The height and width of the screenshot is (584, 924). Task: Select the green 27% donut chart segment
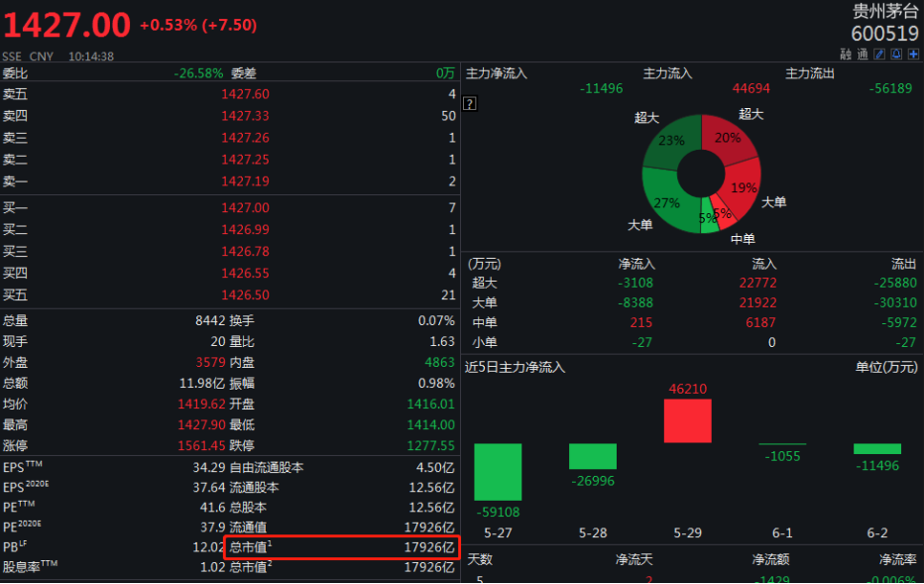666,201
